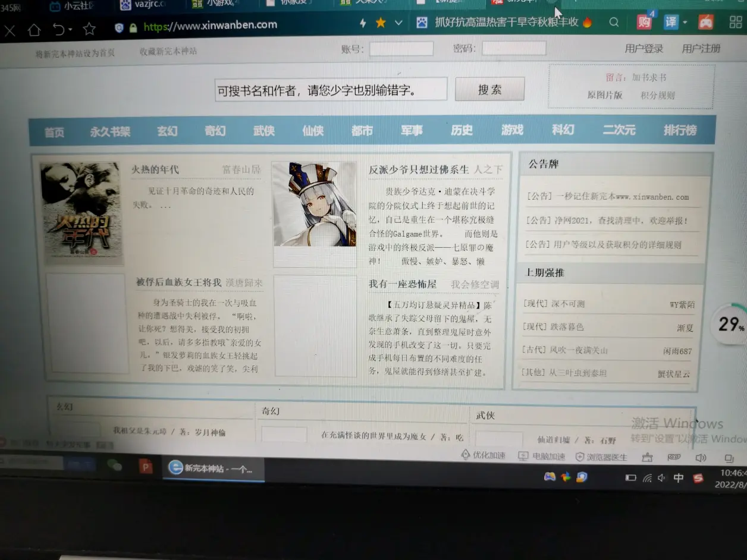Open the 火热的年代 book title
747x560 pixels.
point(155,169)
